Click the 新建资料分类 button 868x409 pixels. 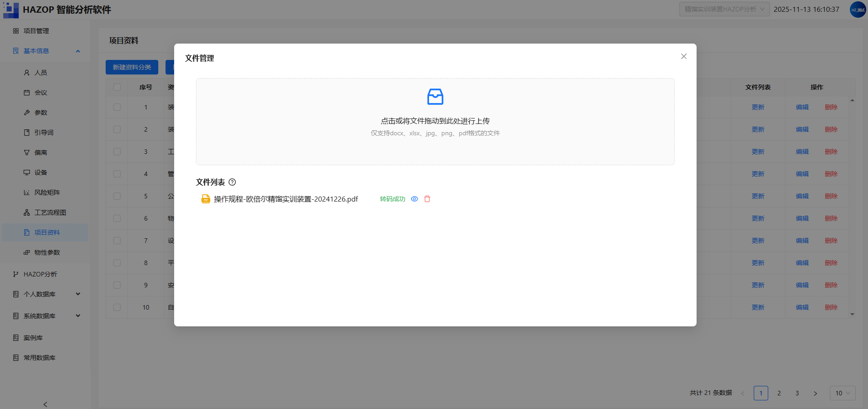[132, 67]
